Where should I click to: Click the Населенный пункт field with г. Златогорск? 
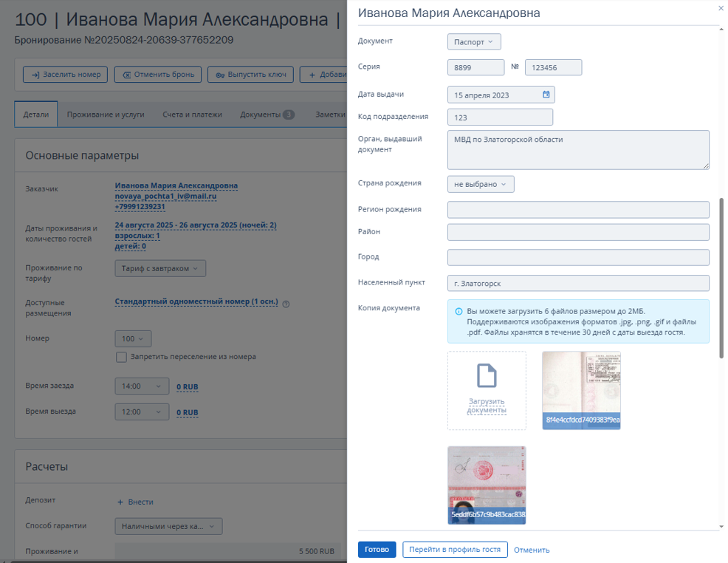click(578, 284)
